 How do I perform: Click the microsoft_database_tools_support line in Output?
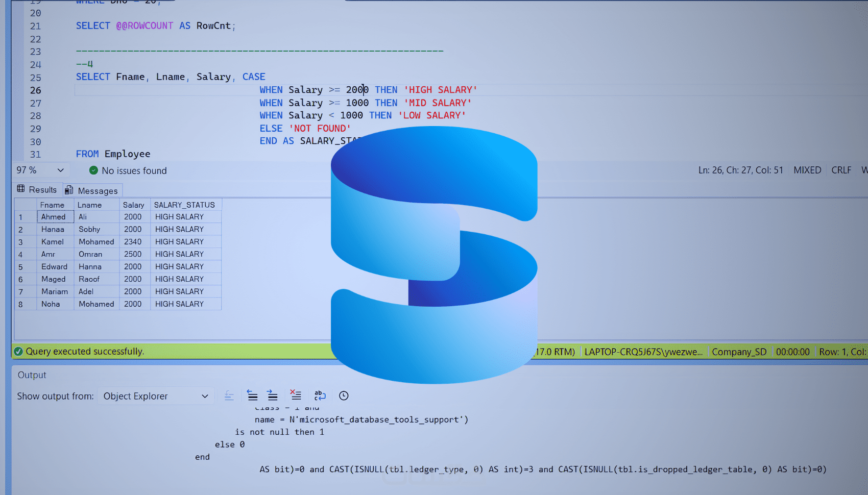tap(361, 419)
